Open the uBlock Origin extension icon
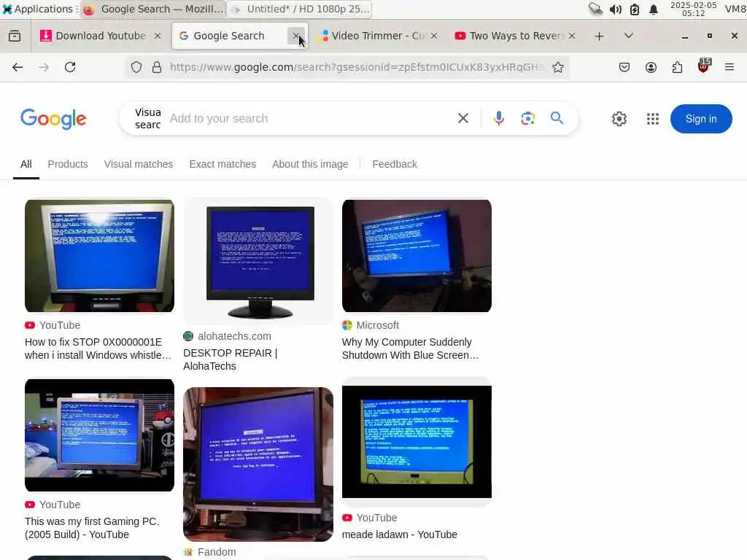 tap(703, 66)
